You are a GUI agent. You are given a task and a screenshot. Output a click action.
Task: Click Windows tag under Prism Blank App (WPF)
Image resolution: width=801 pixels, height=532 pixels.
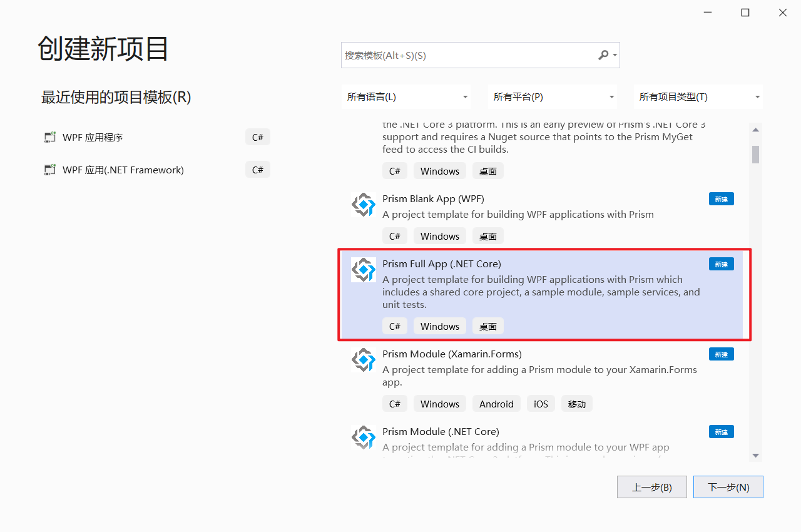[x=440, y=236]
